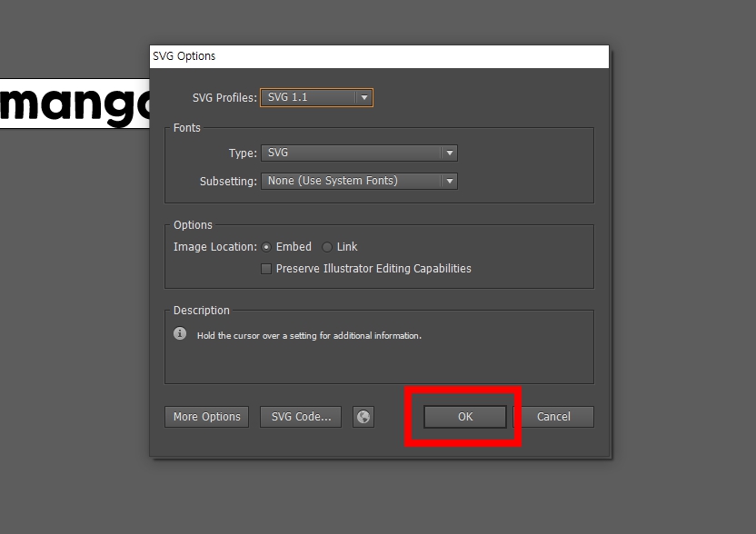Click the SVG Profiles label
Viewport: 756px width, 534px height.
pyautogui.click(x=224, y=98)
